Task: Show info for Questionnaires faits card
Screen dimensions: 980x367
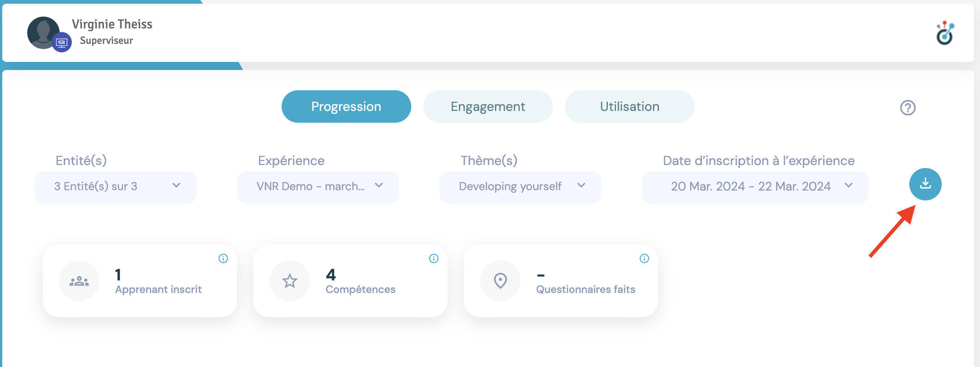Action: (644, 259)
